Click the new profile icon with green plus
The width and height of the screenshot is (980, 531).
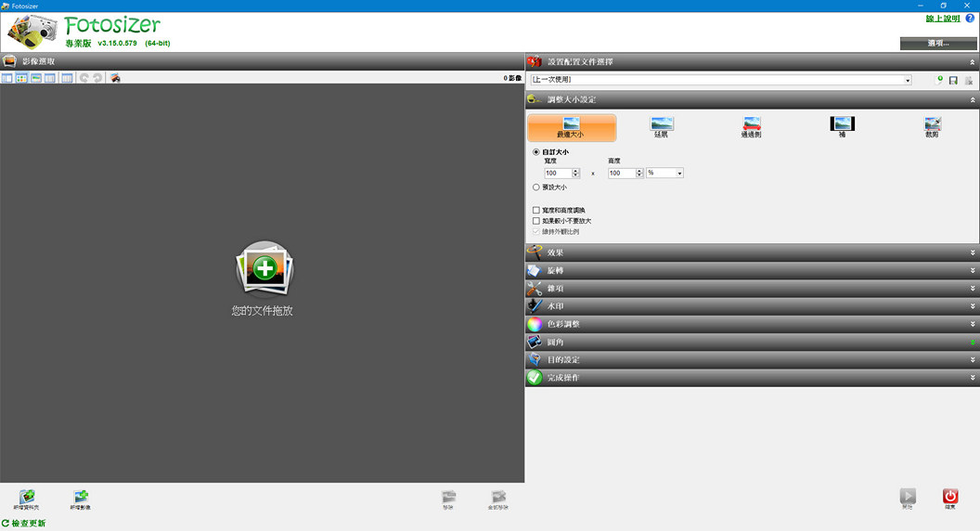(939, 81)
